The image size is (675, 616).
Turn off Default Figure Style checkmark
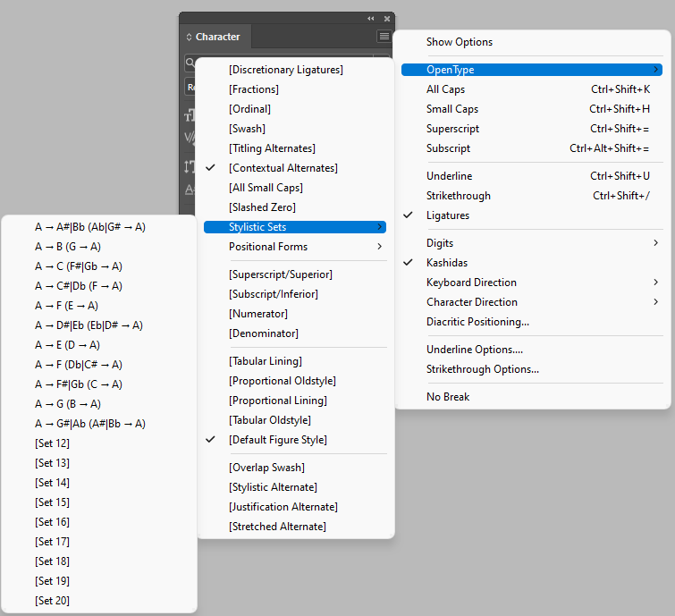coord(277,440)
